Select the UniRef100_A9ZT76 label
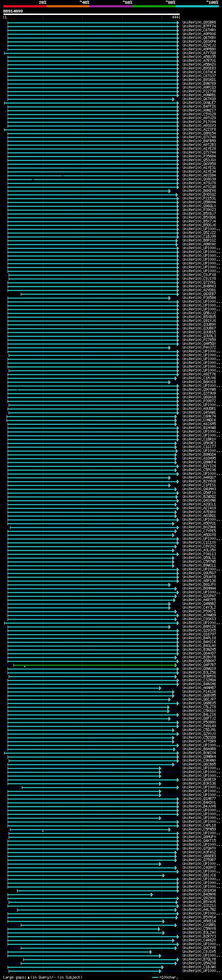 pos(199,374)
